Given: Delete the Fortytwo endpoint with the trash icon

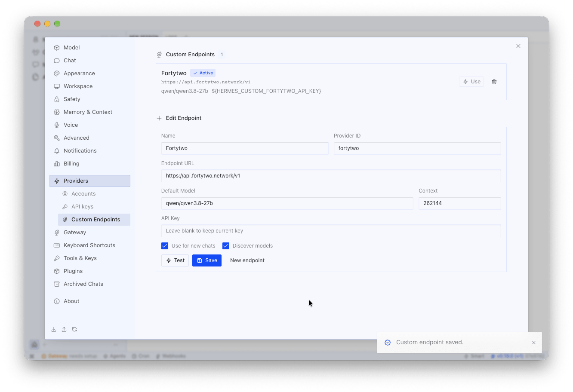Looking at the screenshot, I should click(494, 82).
